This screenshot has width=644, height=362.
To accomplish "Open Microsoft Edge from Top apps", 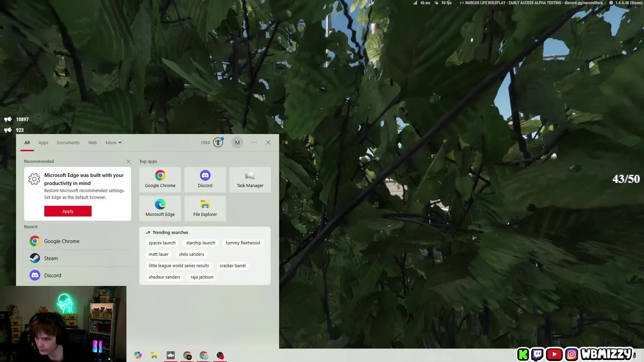I will [x=160, y=208].
